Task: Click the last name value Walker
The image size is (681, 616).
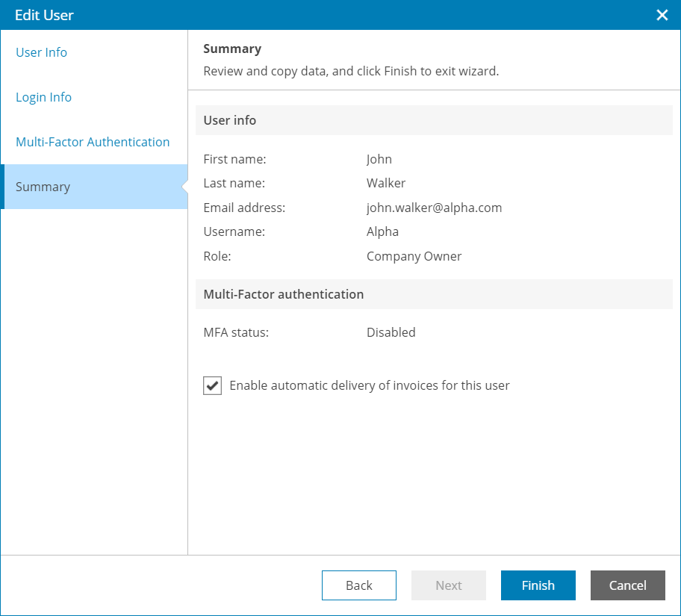Action: (386, 183)
